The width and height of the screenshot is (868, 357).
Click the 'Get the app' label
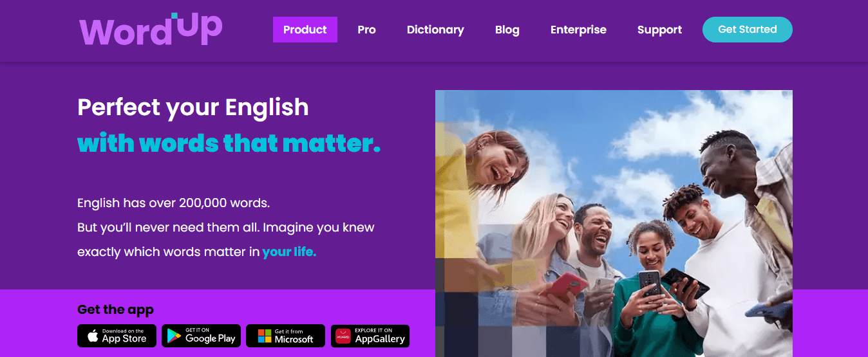[x=115, y=309]
